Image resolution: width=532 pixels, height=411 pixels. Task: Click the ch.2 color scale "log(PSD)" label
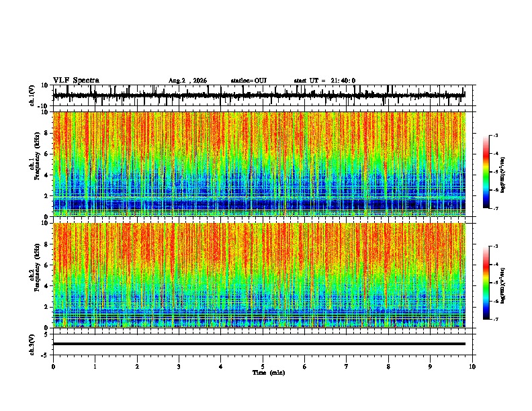pyautogui.click(x=502, y=285)
